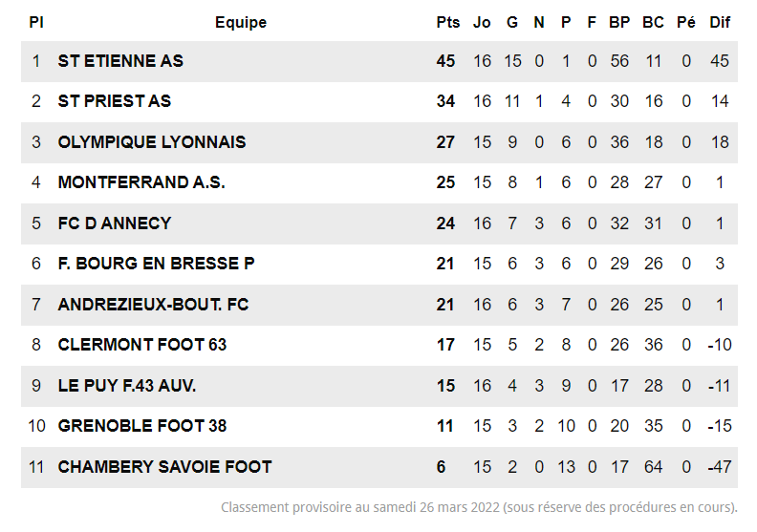The width and height of the screenshot is (757, 532).
Task: Select LE PUY F.43 AUV. row
Action: pyautogui.click(x=127, y=386)
